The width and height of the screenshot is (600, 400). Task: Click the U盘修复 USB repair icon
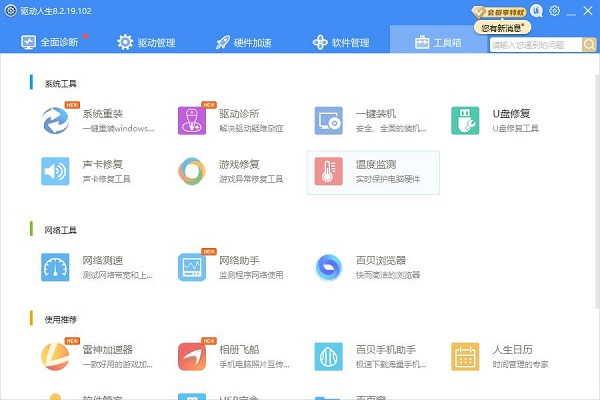465,121
